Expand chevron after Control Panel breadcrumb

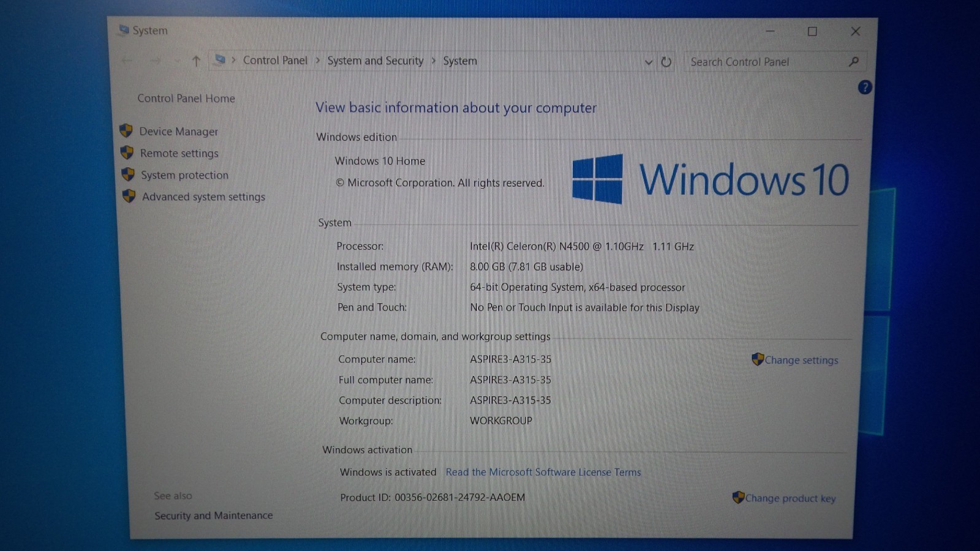[x=318, y=61]
